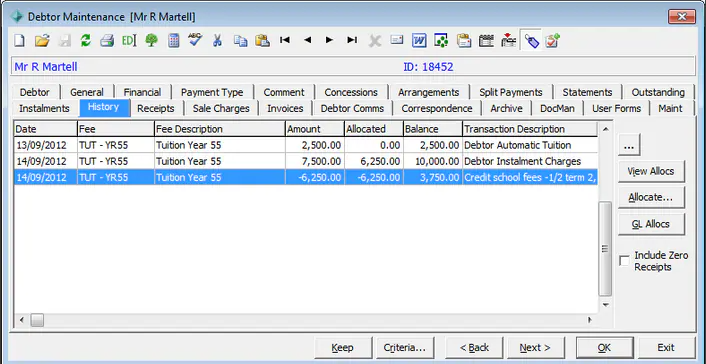Switch to the Invoices tab

point(285,109)
